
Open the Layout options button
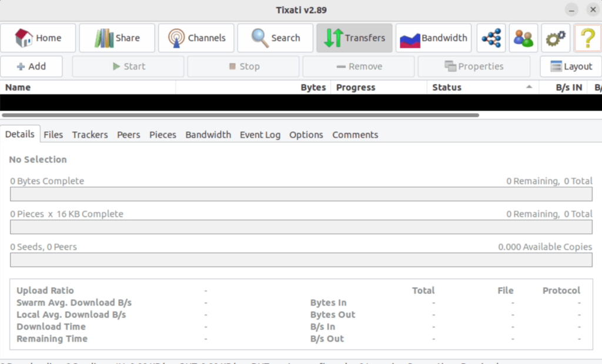pyautogui.click(x=570, y=66)
